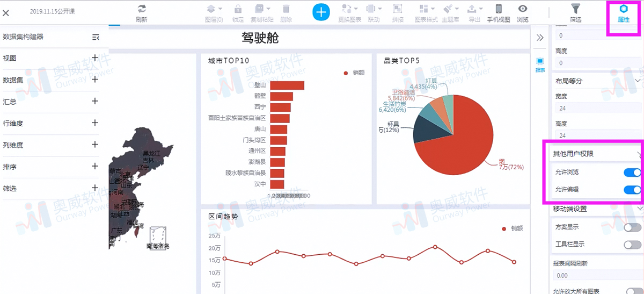This screenshot has height=294, width=644.
Task: Click the 2019.11.15公开课 document title
Action: pos(53,11)
